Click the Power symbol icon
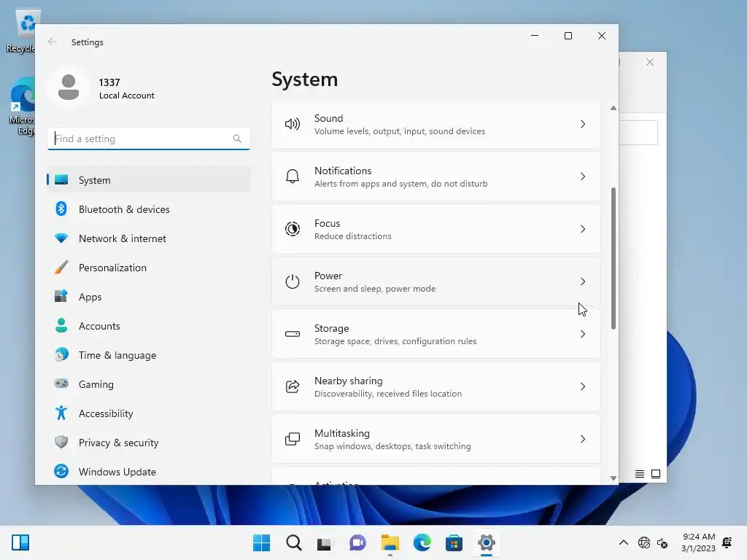The height and width of the screenshot is (560, 747). point(292,281)
